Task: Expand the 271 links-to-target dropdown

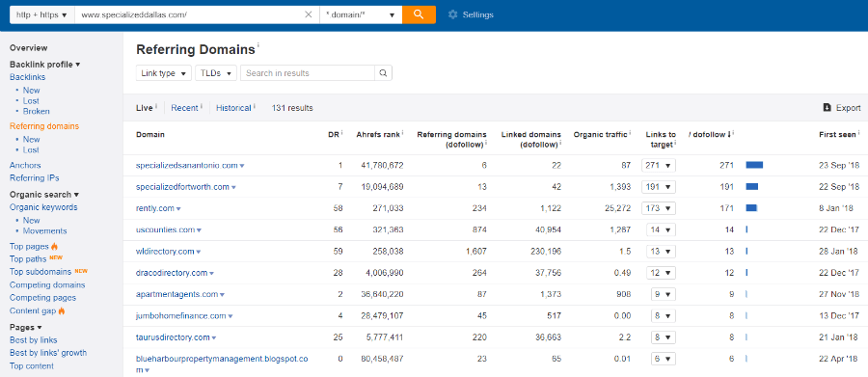Action: pos(658,166)
